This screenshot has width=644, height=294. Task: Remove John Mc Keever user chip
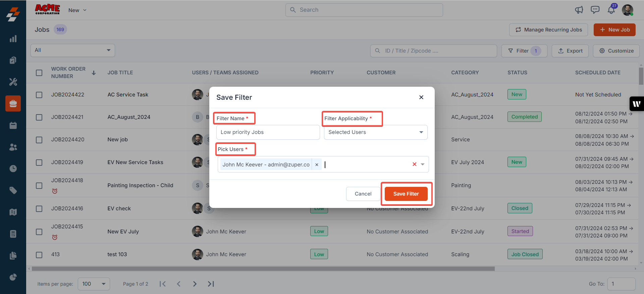317,165
